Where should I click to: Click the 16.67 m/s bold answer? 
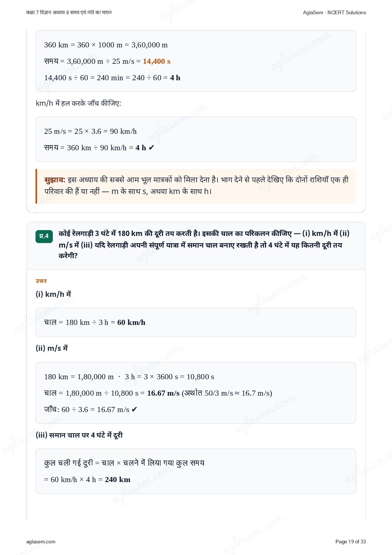click(x=163, y=393)
